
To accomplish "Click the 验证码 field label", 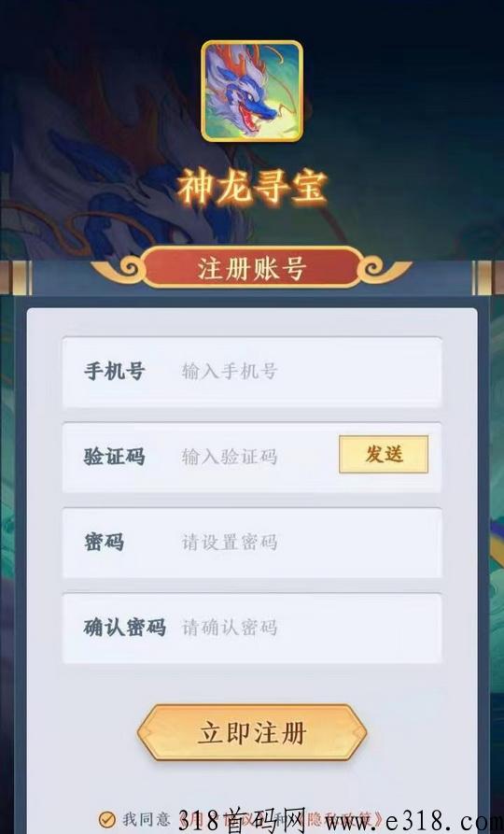I will (114, 457).
